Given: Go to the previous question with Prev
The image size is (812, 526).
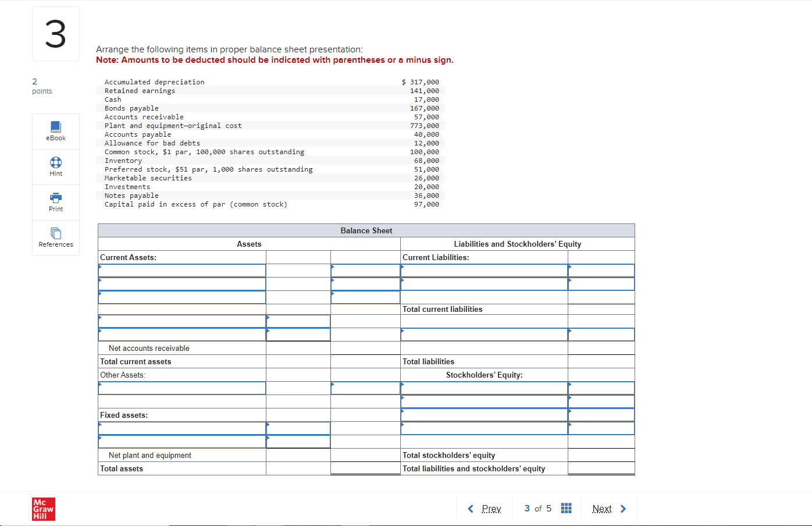Looking at the screenshot, I should tap(485, 509).
